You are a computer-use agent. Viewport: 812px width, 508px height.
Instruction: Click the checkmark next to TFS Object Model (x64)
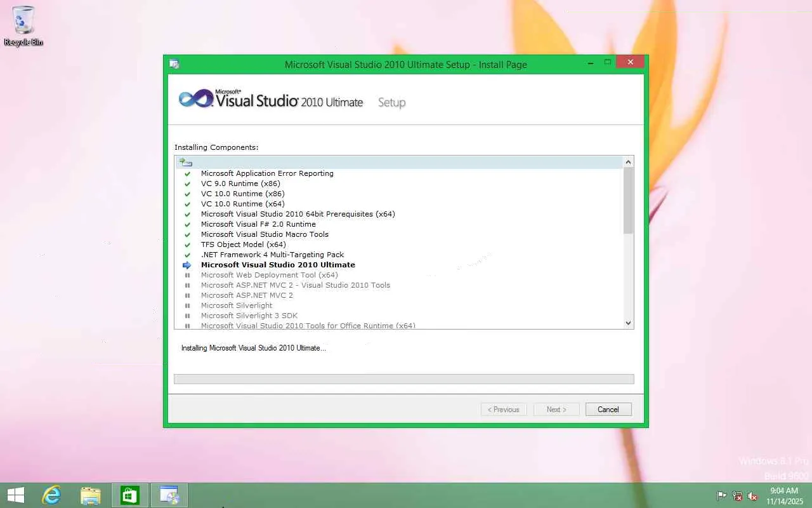click(x=187, y=244)
